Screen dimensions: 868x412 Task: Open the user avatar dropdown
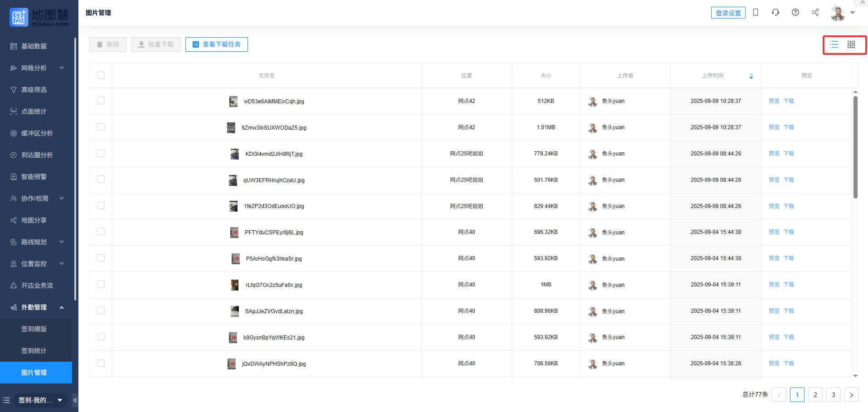point(843,13)
